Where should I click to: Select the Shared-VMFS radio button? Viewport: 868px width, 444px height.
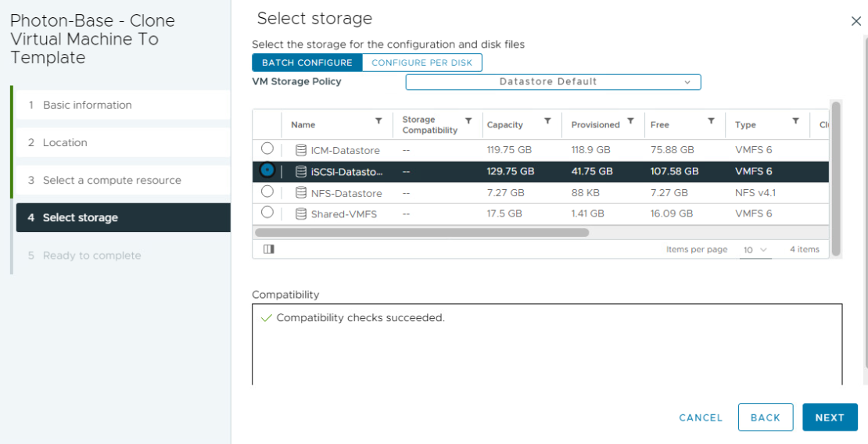tap(267, 212)
